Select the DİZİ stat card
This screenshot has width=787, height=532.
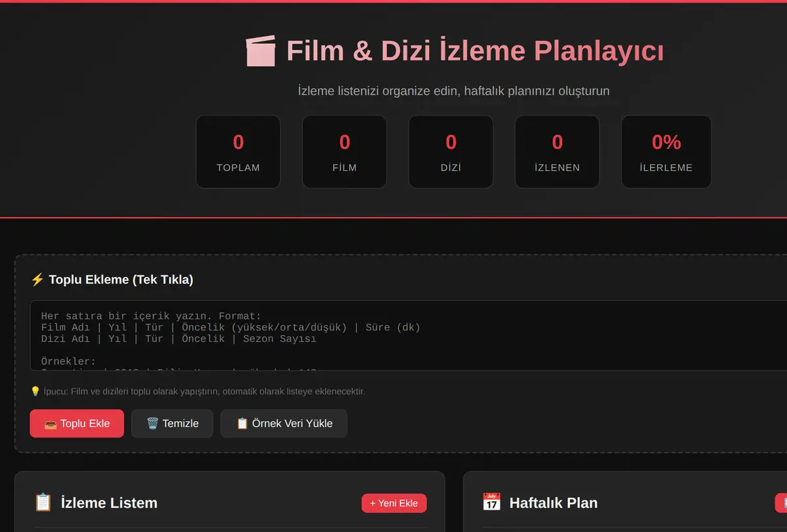451,152
